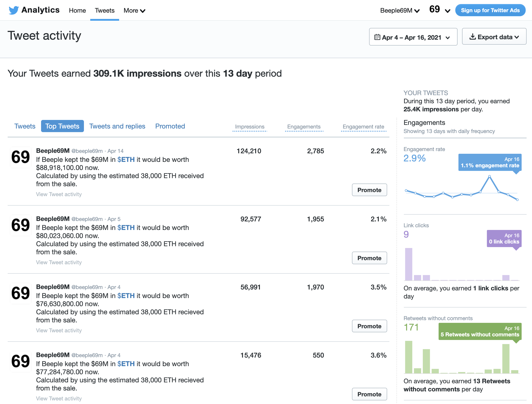The image size is (532, 404).
Task: Click the $ETH cashtag in Apr 14 tweet
Action: pyautogui.click(x=126, y=159)
